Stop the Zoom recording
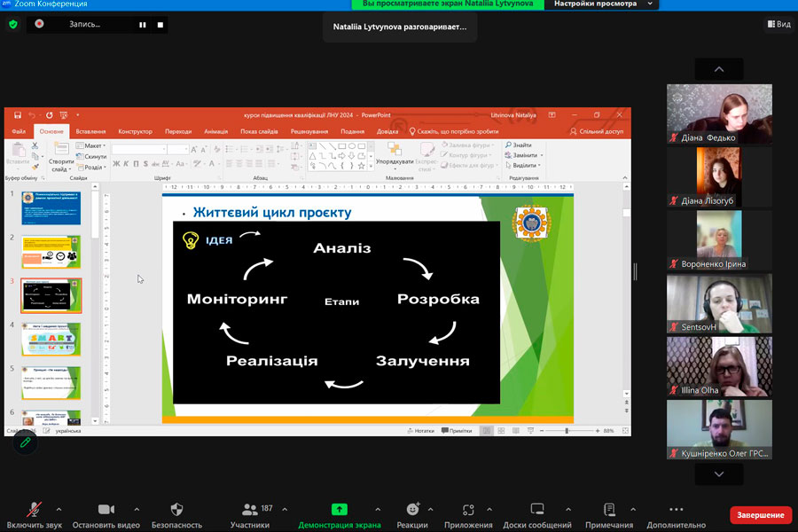The image size is (798, 532). point(160,25)
